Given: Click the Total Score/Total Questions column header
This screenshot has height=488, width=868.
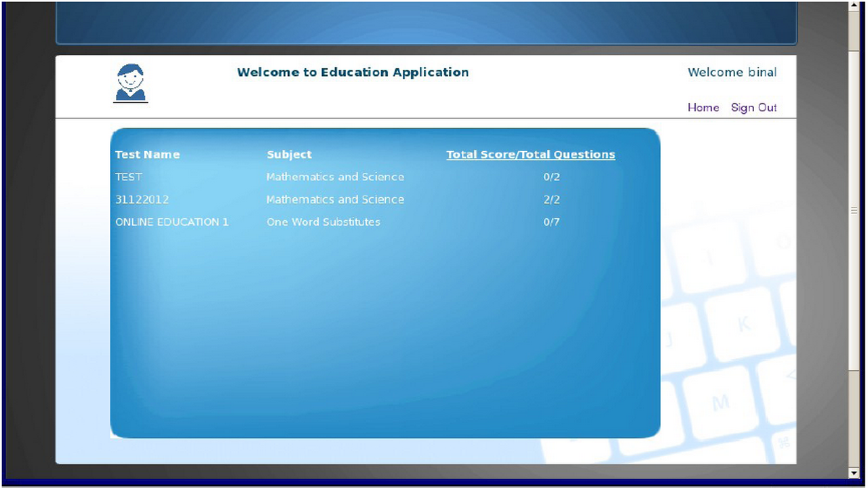Looking at the screenshot, I should (x=531, y=155).
